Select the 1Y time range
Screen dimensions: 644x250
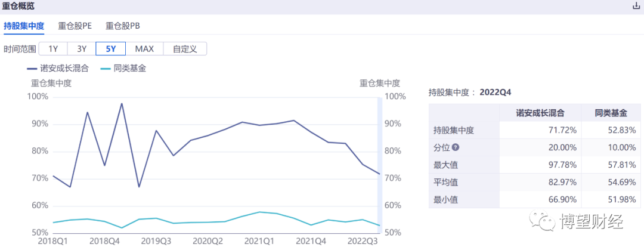(x=53, y=49)
